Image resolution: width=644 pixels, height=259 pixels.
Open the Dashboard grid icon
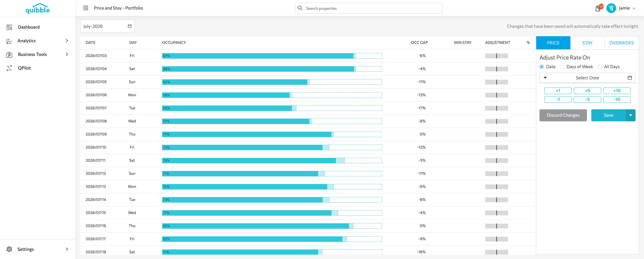click(x=9, y=27)
